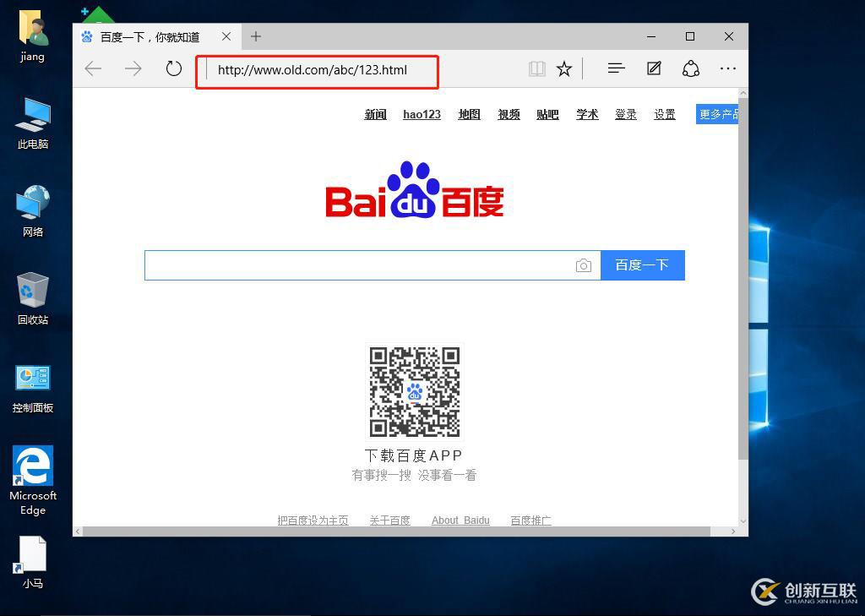The height and width of the screenshot is (616, 865).
Task: Open a new tab with the plus button
Action: click(x=255, y=36)
